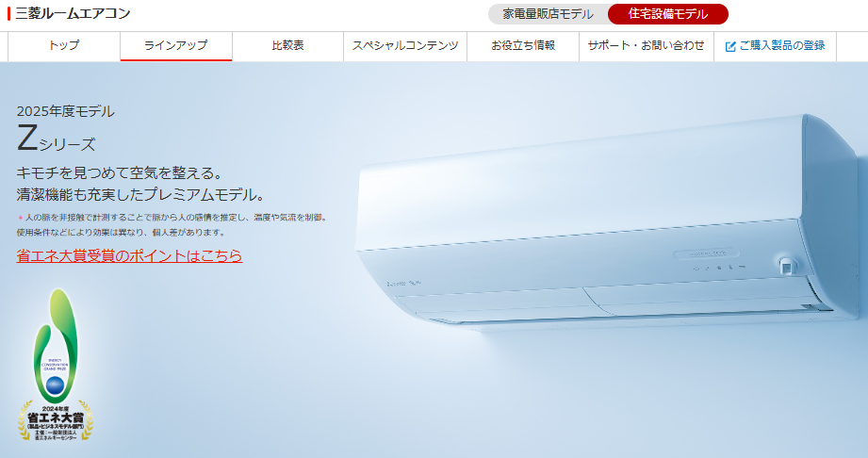Click the external-link icon beside ご購入製品の登録

(x=730, y=46)
